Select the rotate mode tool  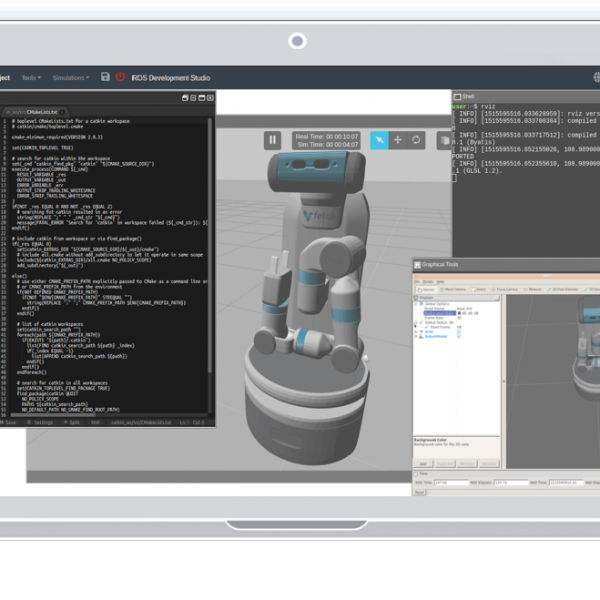(416, 140)
